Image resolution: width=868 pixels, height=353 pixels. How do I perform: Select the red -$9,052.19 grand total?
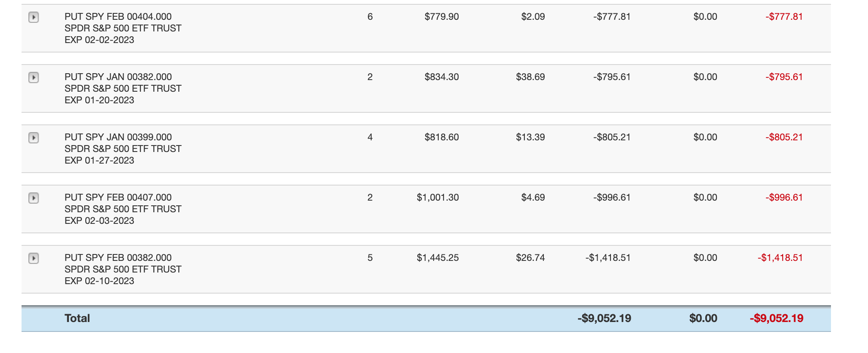[776, 319]
